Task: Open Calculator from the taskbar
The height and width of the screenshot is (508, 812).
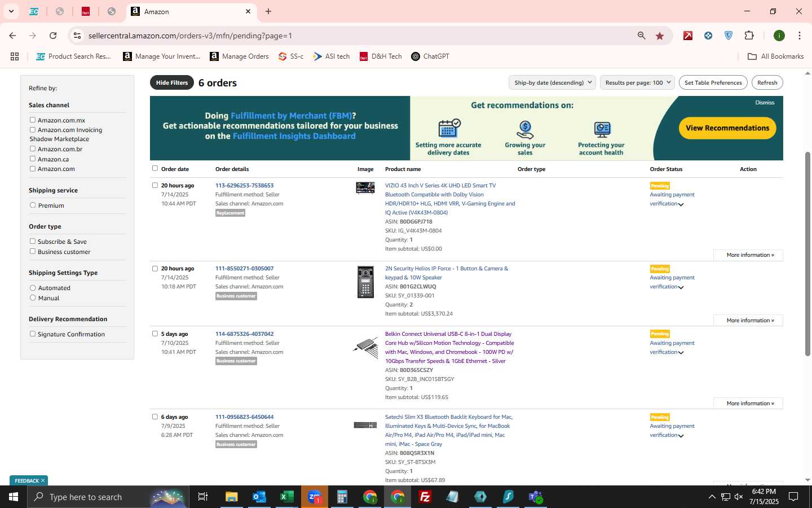Action: [x=342, y=497]
